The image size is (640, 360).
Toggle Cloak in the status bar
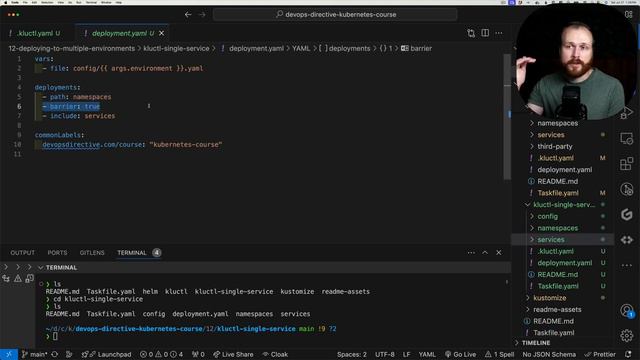click(275, 354)
